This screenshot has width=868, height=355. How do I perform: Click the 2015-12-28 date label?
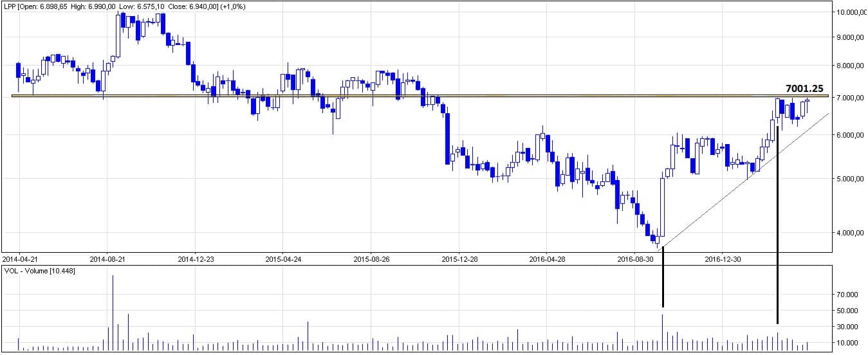click(459, 259)
